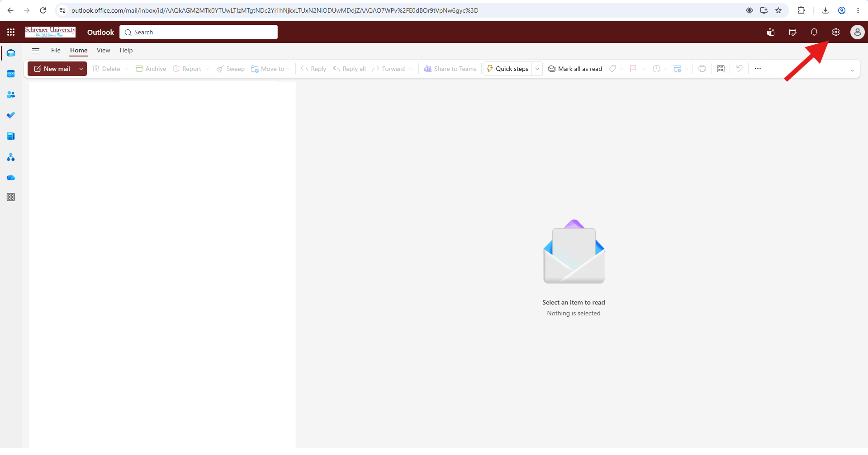
Task: Open Teams chat icon in header
Action: tap(771, 32)
